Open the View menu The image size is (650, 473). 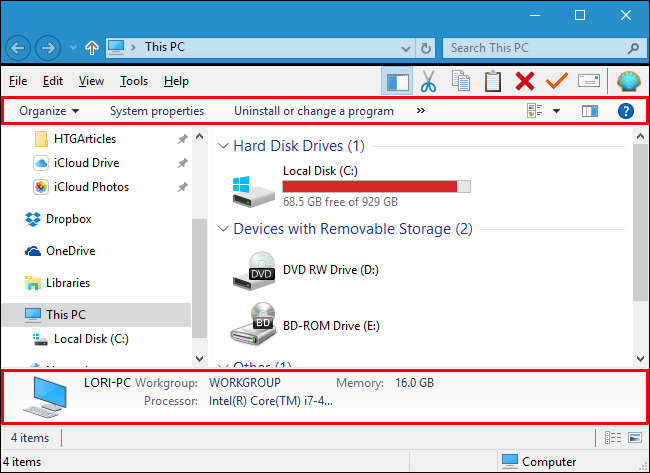coord(91,81)
